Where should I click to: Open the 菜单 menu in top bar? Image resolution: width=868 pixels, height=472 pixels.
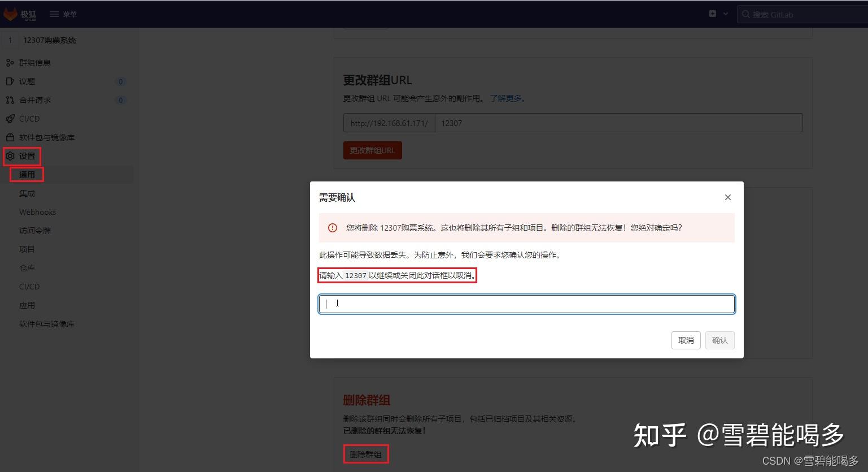63,14
